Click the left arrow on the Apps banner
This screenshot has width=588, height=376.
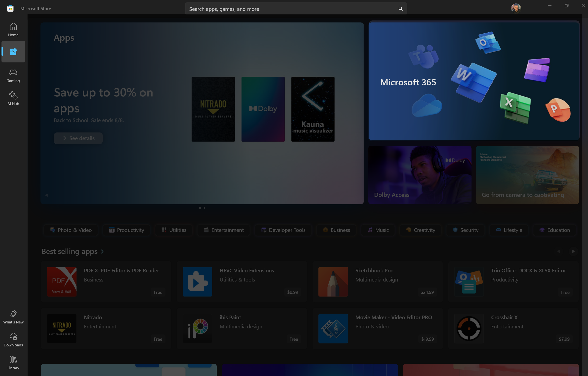pos(46,195)
